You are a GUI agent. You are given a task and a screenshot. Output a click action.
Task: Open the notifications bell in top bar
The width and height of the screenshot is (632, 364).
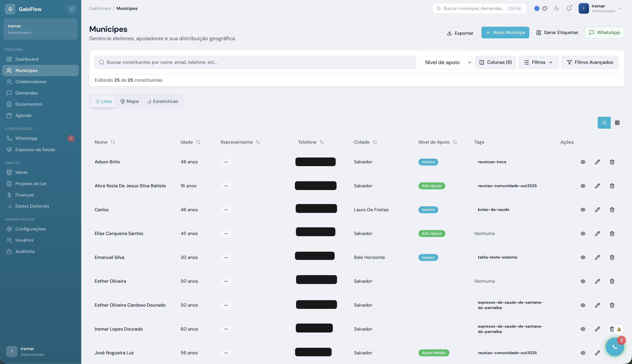(x=569, y=9)
